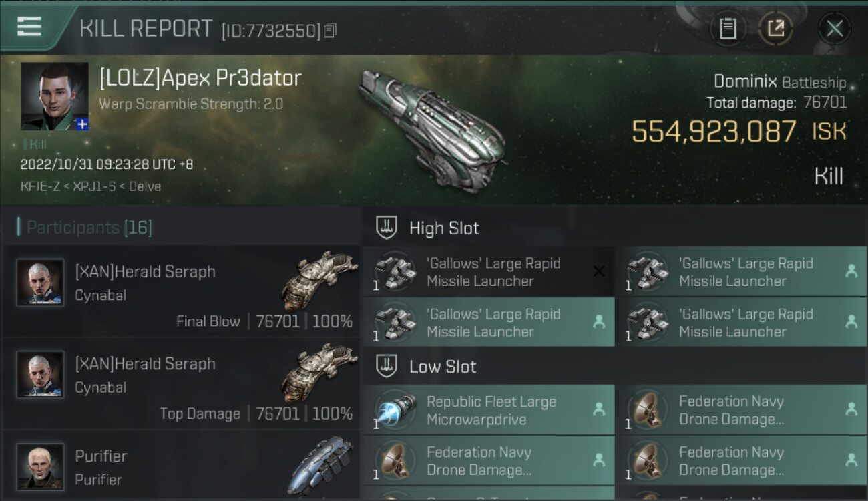Click the Dominix Battleship label

[779, 82]
